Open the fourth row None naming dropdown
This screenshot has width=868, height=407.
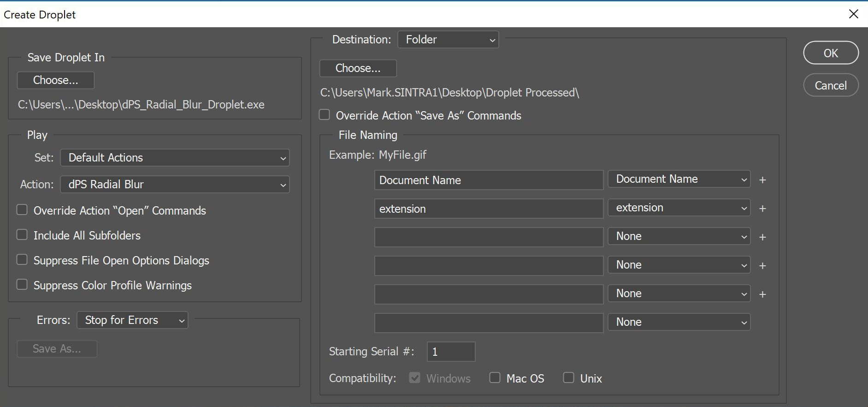679,265
